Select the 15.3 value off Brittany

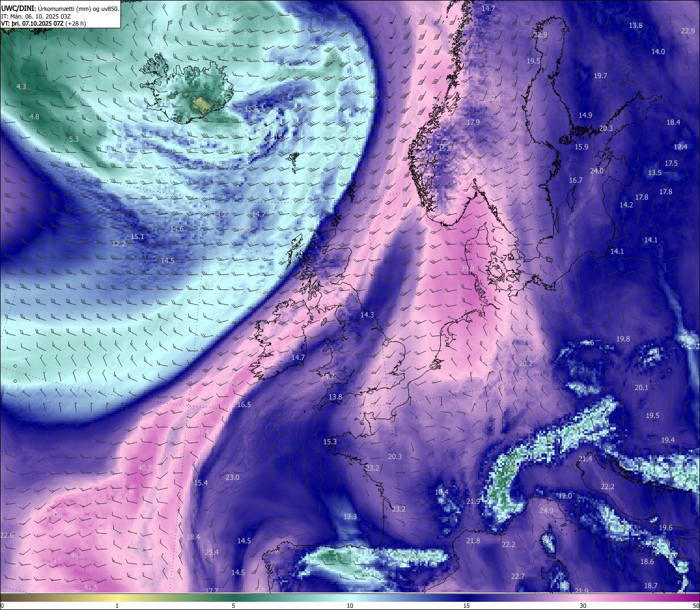pyautogui.click(x=330, y=441)
